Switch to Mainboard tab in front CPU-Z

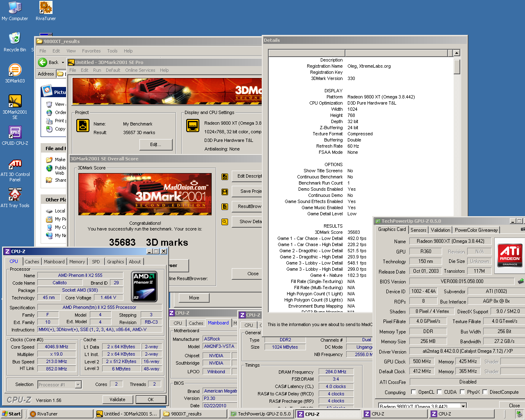pyautogui.click(x=54, y=262)
